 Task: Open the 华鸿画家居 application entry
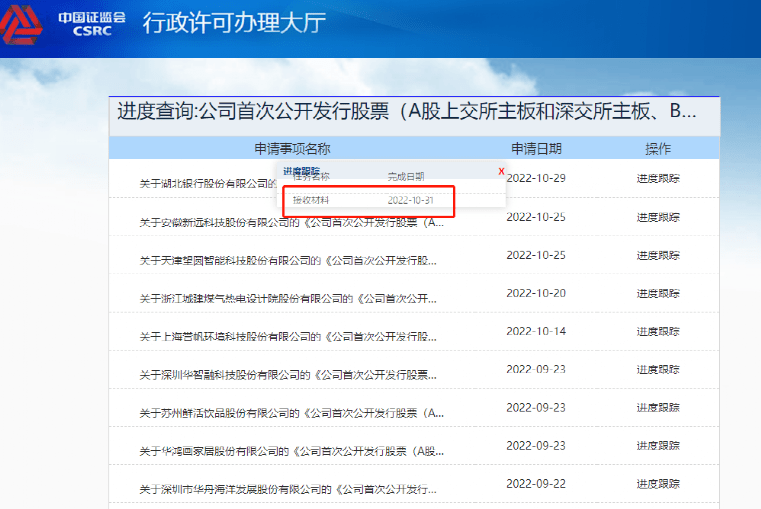click(x=292, y=451)
